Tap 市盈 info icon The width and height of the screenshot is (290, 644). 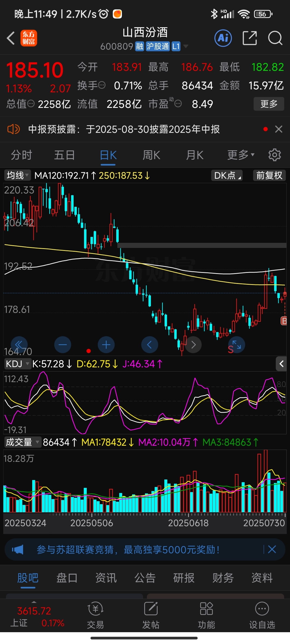(x=178, y=104)
